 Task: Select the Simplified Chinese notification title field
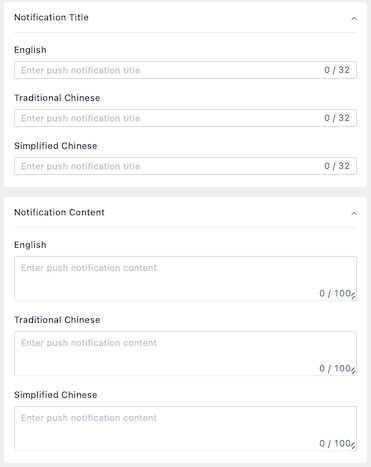[x=185, y=166]
